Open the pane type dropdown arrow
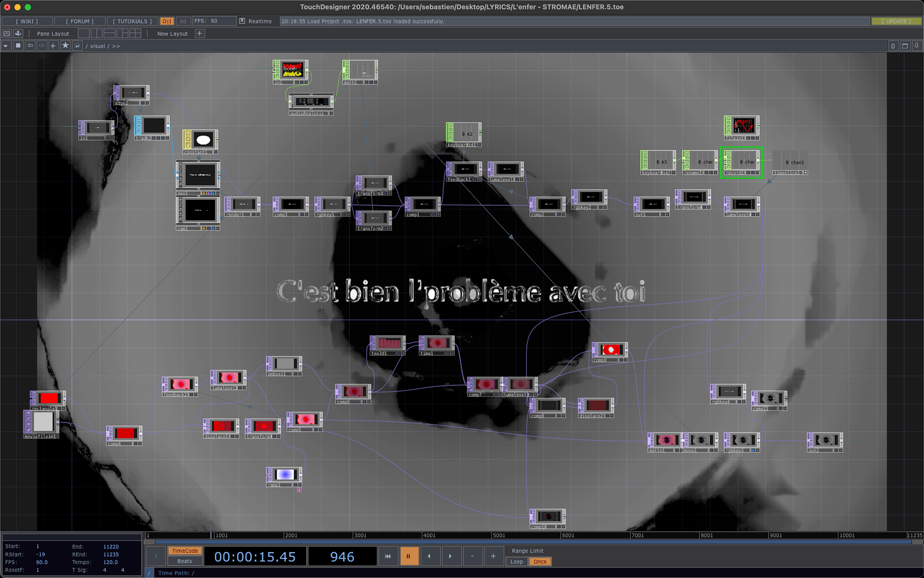 pos(6,46)
